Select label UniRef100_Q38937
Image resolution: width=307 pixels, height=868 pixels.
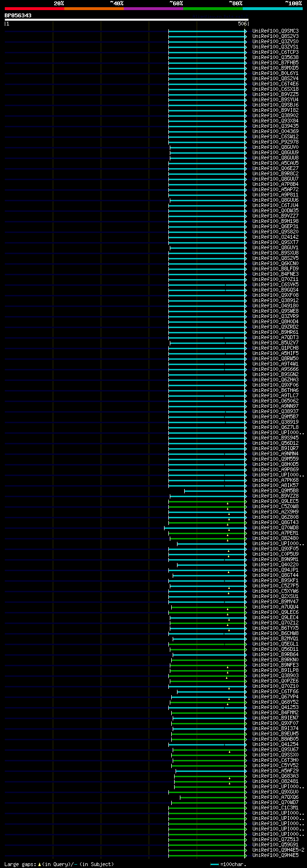(275, 411)
